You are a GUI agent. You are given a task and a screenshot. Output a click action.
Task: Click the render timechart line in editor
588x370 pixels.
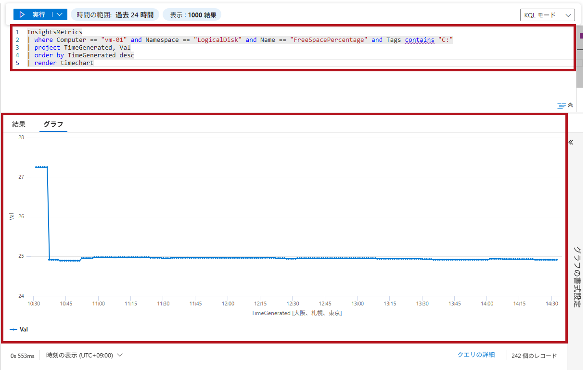64,63
